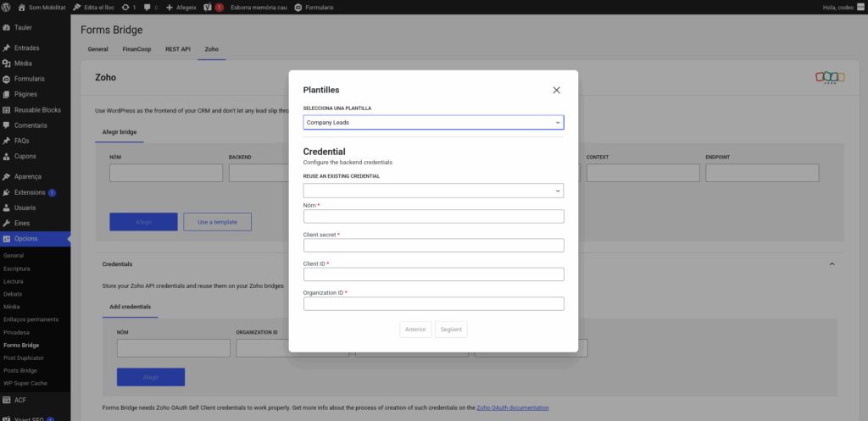The height and width of the screenshot is (421, 868).
Task: Click the ACF icon in sidebar
Action: [7, 400]
